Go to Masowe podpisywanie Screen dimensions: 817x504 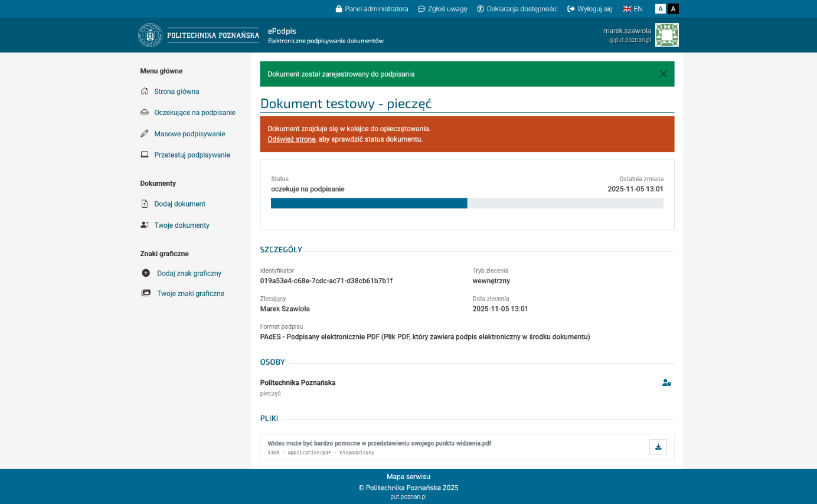(189, 134)
